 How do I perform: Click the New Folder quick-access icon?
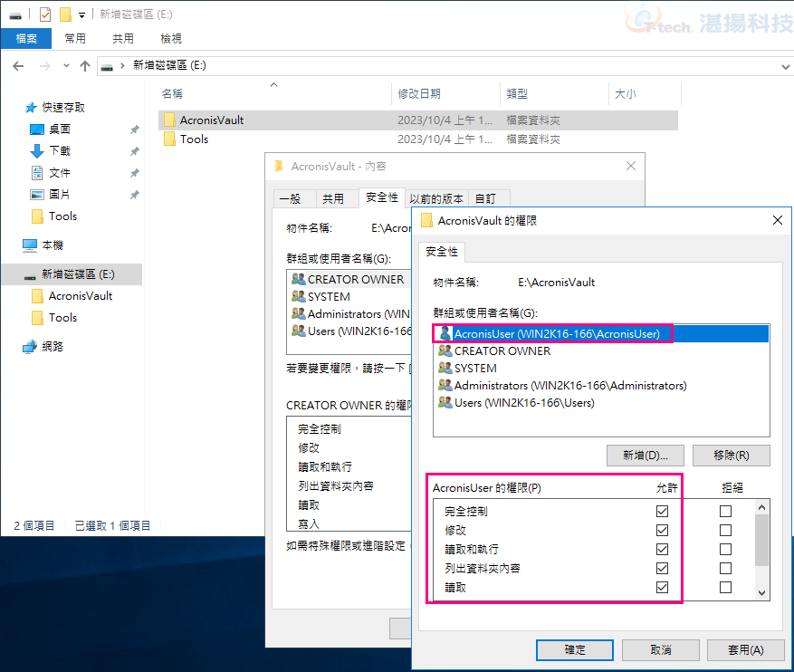click(65, 14)
